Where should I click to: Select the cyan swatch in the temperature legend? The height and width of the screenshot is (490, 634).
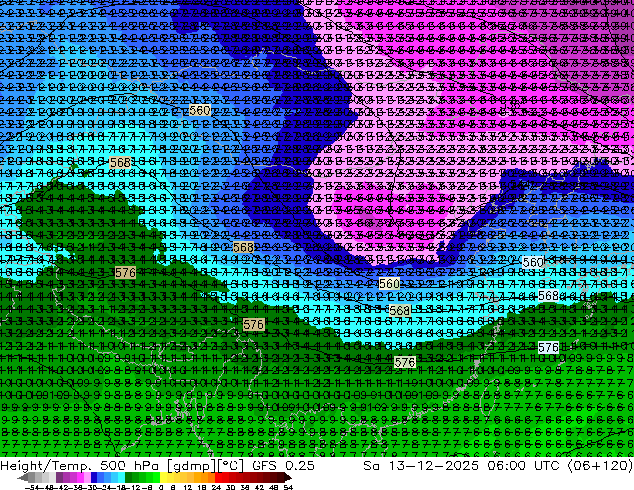121,477
